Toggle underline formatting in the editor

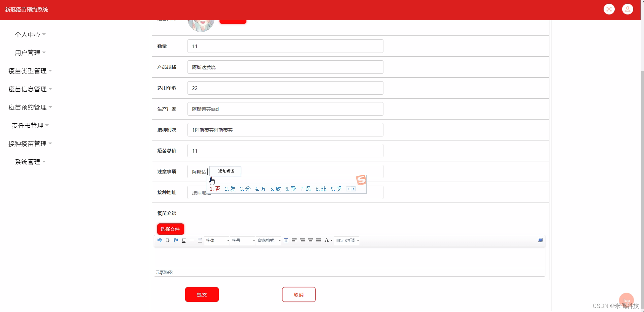click(184, 240)
